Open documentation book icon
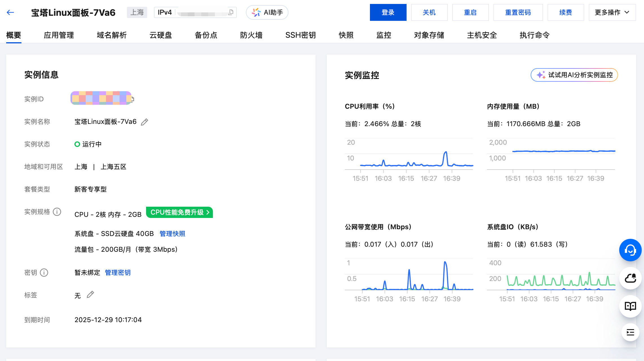644x361 pixels. (630, 306)
